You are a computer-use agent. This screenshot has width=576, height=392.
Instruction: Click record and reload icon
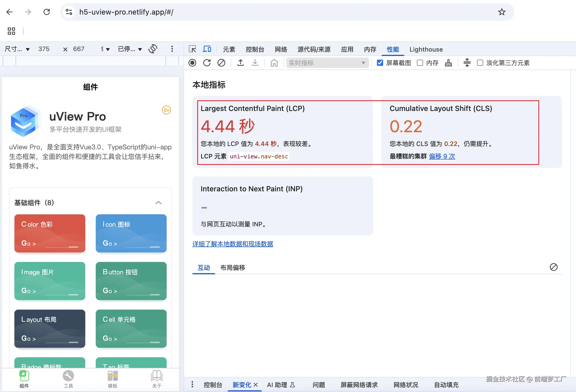click(207, 63)
